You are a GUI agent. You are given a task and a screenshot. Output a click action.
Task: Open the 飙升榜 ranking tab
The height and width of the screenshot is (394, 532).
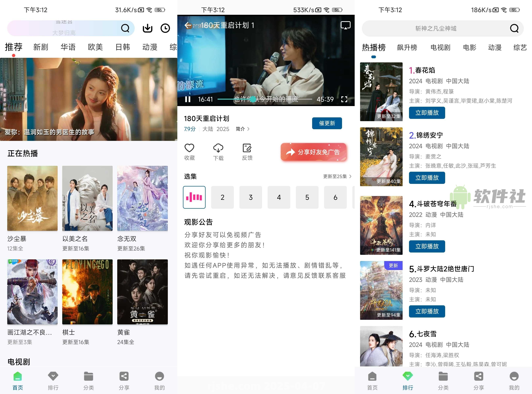407,47
